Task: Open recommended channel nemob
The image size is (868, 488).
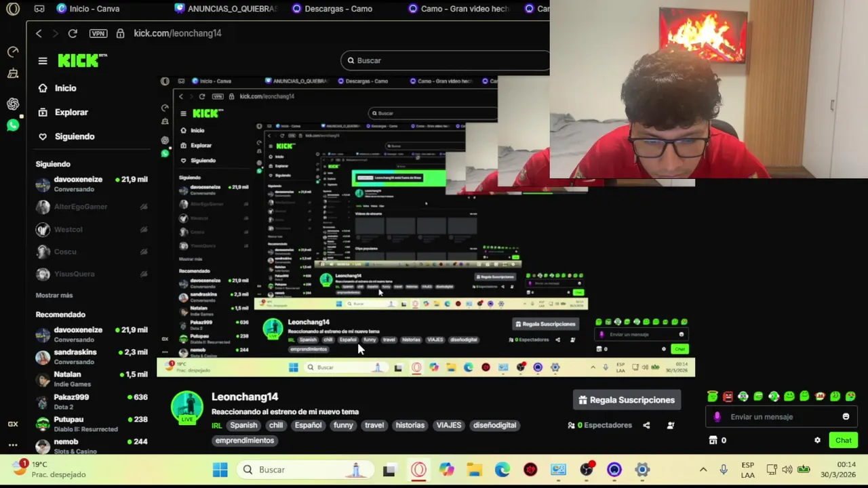Action: [x=92, y=445]
